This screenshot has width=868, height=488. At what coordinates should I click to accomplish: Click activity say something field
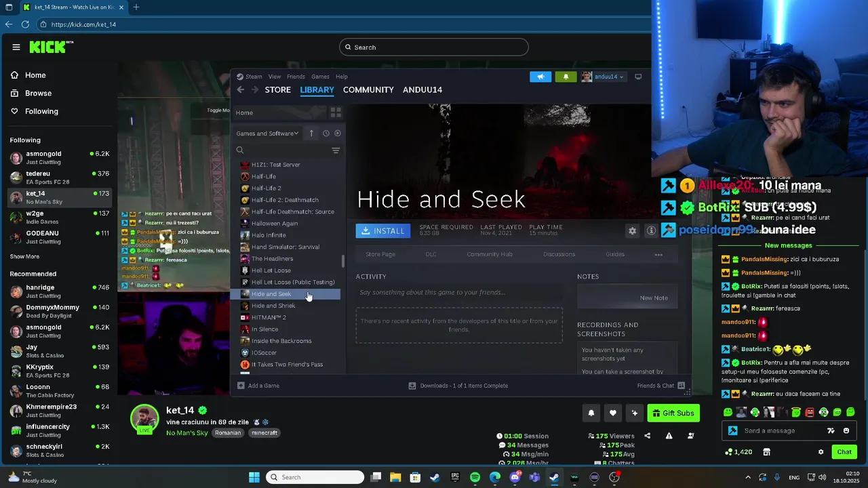point(459,293)
